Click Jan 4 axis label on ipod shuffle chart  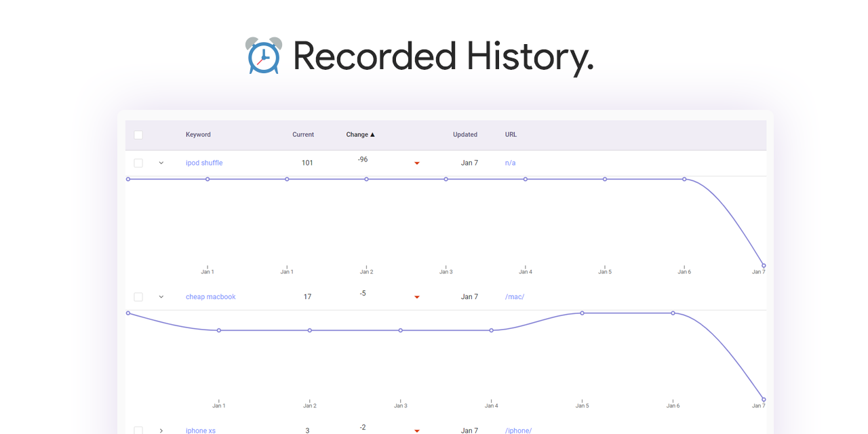526,272
